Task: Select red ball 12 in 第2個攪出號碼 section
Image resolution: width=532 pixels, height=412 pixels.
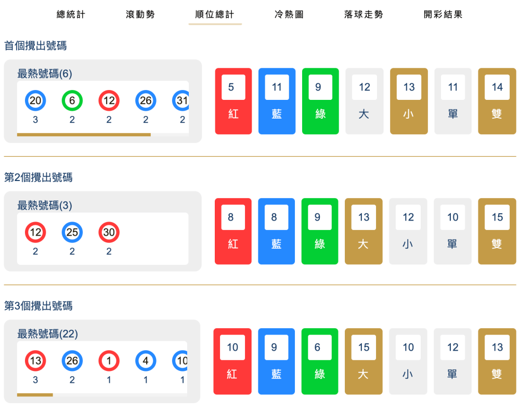Action: click(x=35, y=233)
